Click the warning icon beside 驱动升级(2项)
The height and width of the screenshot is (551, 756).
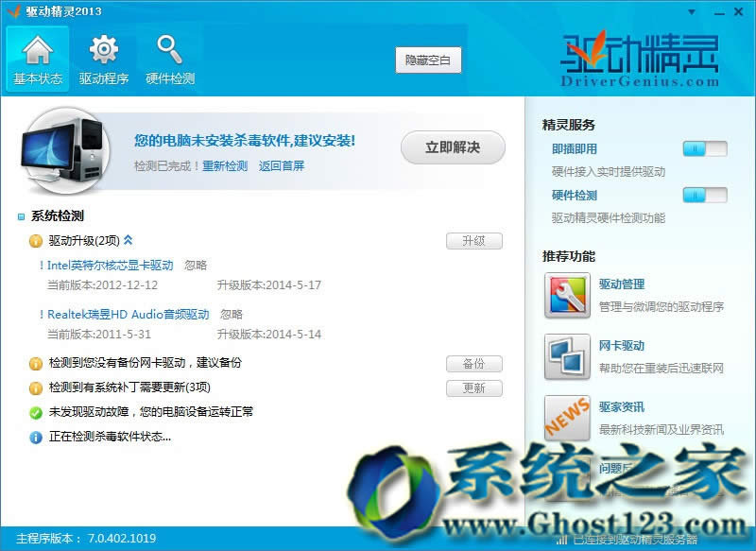[x=33, y=241]
